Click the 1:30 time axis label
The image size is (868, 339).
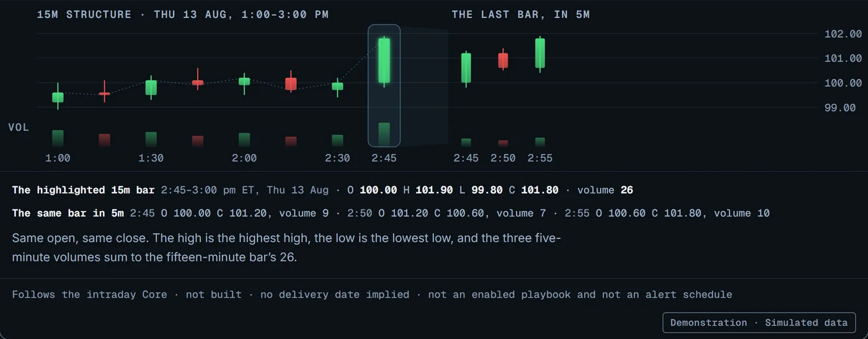[151, 158]
